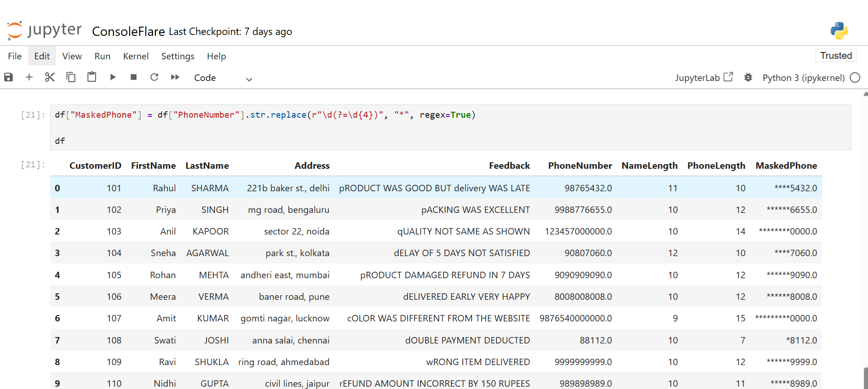This screenshot has height=389, width=868.
Task: Click the Trusted notebook button
Action: (x=836, y=56)
